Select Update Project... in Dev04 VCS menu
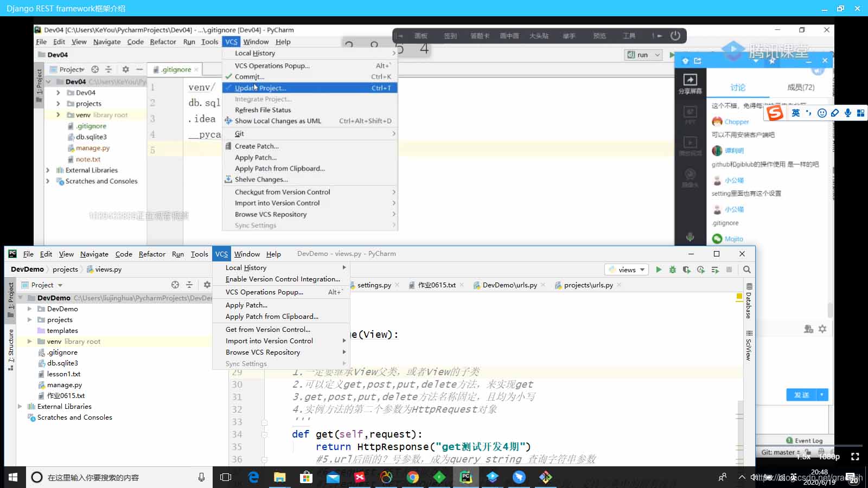The height and width of the screenshot is (488, 868). click(x=310, y=88)
